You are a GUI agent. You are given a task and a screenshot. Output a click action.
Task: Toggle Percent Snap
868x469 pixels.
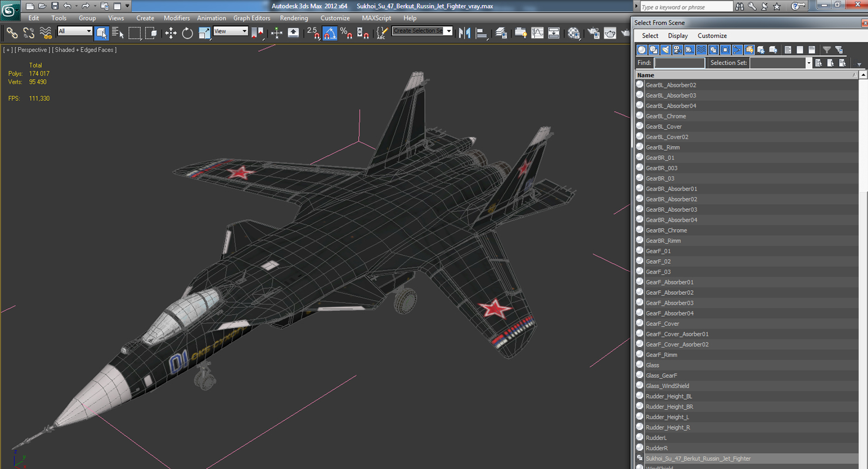click(347, 33)
